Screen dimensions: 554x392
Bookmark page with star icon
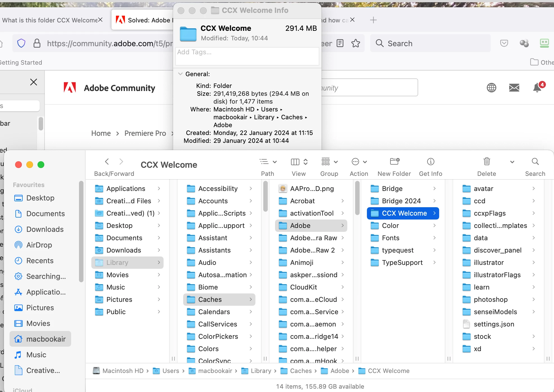click(x=355, y=43)
